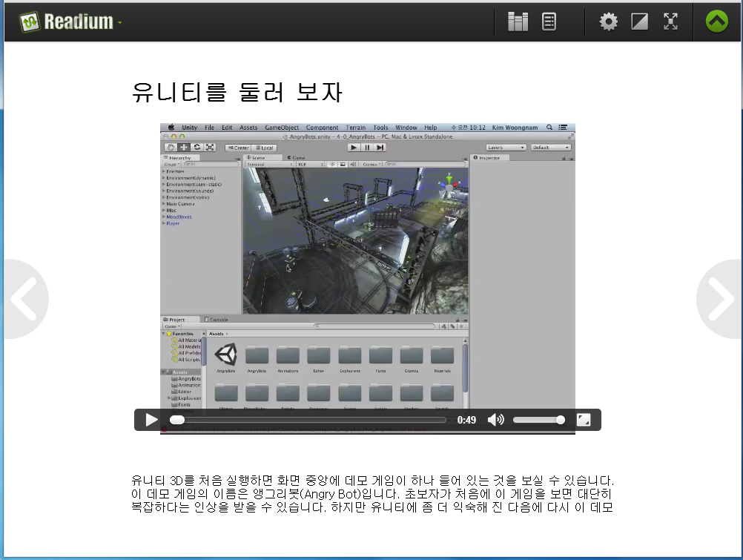
Task: Mute the video sound
Action: (x=495, y=420)
